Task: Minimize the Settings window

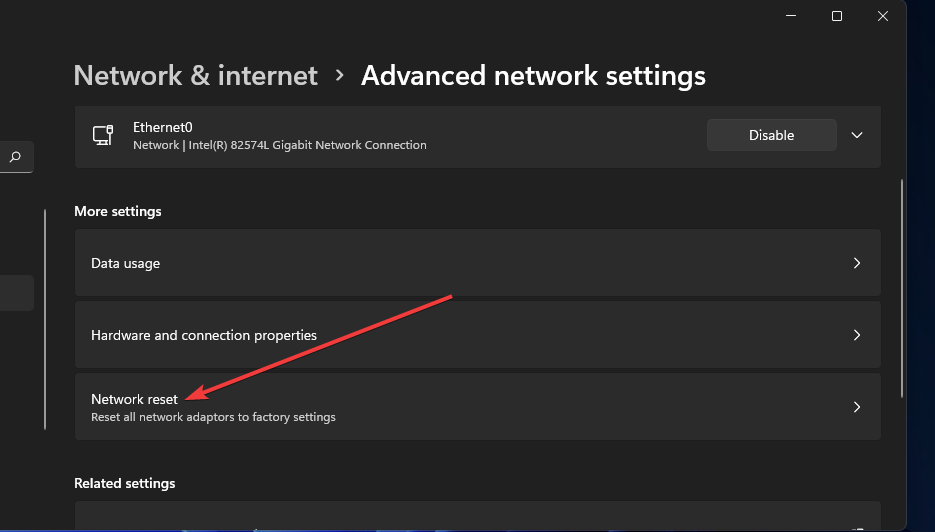Action: (792, 16)
